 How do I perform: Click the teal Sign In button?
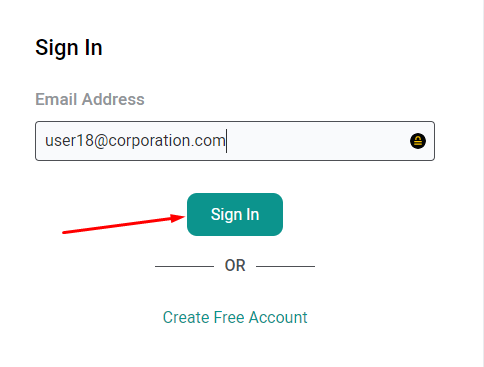click(x=235, y=214)
